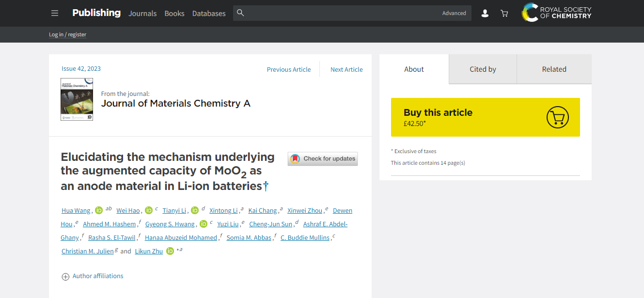644x298 pixels.
Task: Click the search magnifier icon
Action: [240, 13]
